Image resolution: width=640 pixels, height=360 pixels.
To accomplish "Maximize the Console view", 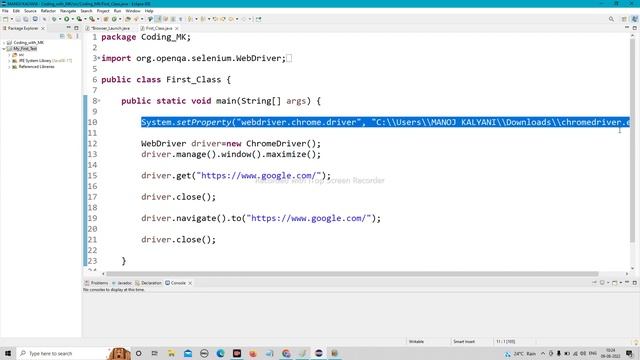I will pos(635,282).
